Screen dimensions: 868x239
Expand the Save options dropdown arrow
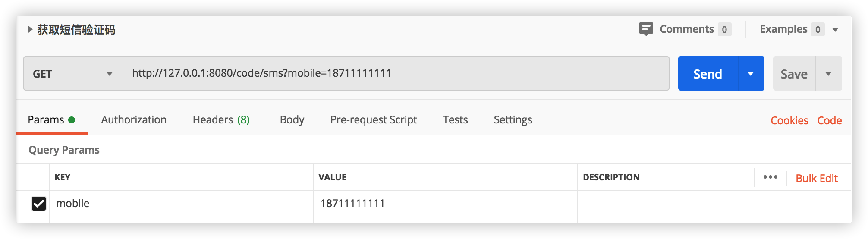coord(828,74)
